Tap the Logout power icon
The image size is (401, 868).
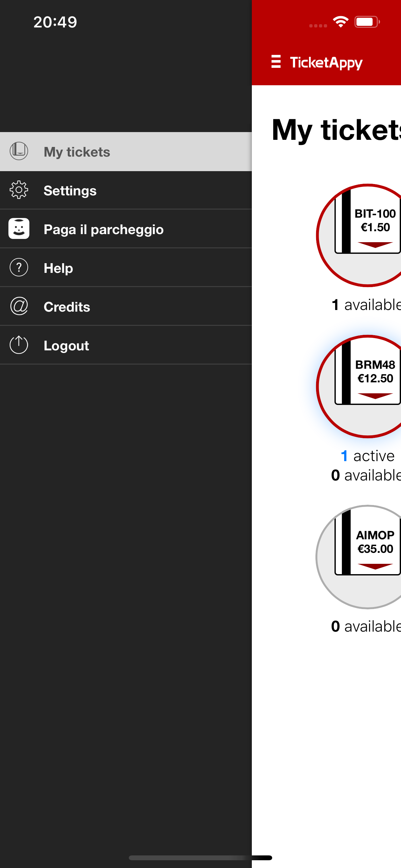pyautogui.click(x=19, y=345)
